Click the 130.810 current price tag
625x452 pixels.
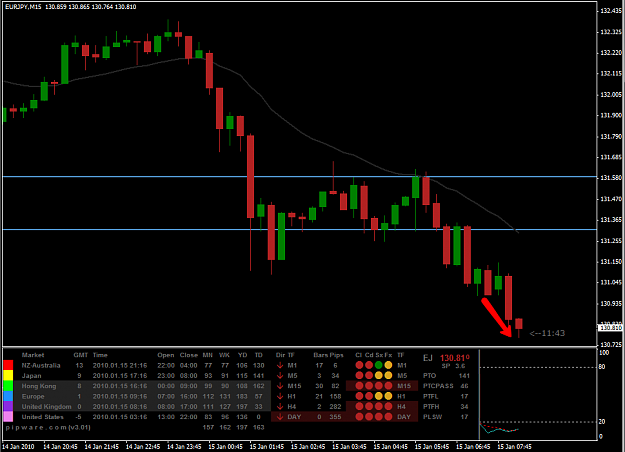point(611,328)
